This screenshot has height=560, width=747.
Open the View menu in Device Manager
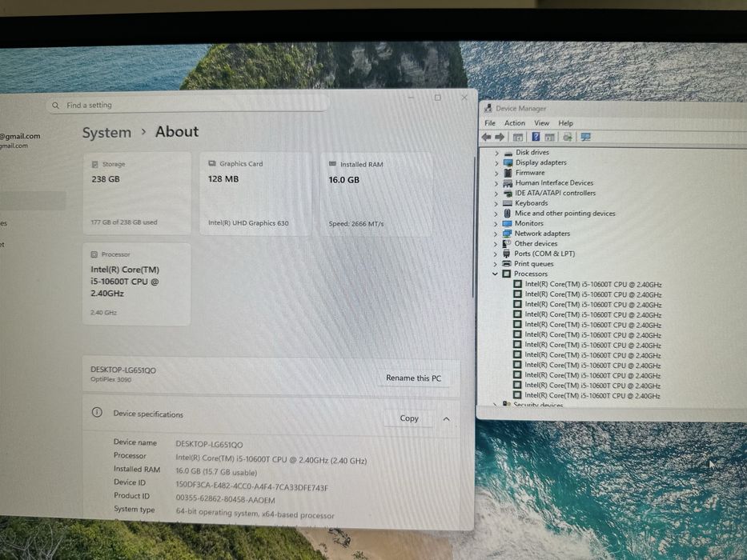541,123
